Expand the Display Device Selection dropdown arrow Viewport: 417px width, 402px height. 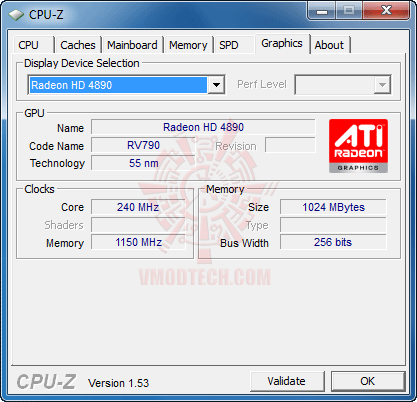click(216, 85)
